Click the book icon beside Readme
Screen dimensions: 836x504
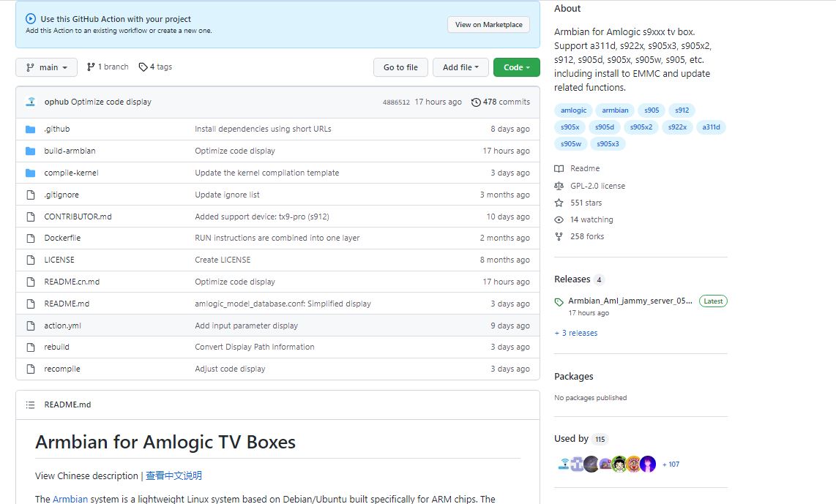coord(559,168)
